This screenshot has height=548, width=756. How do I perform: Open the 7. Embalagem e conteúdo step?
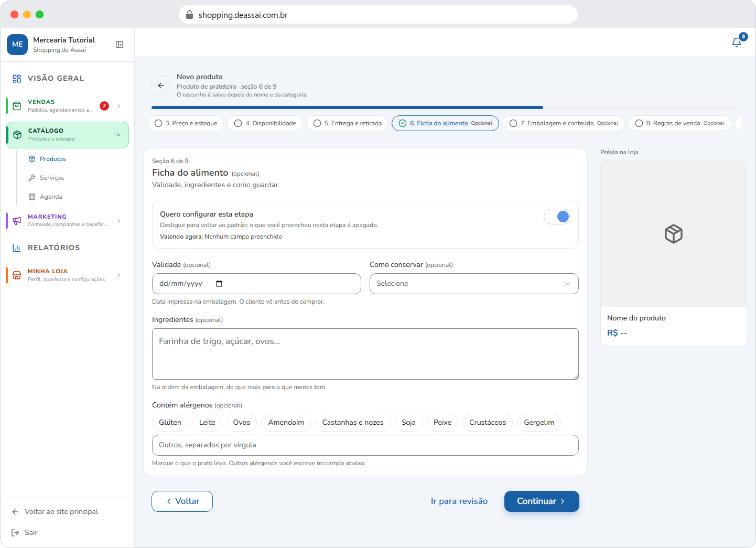pyautogui.click(x=564, y=123)
